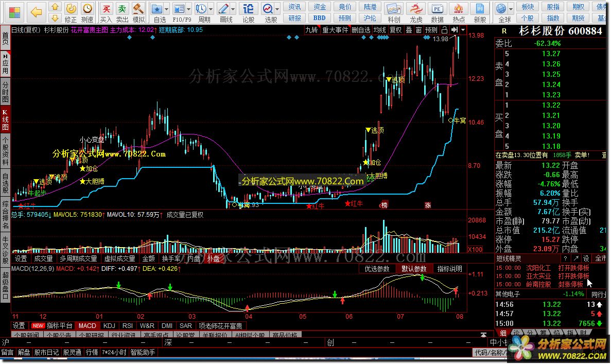Click the yellow down arrow icon

tap(55, 18)
